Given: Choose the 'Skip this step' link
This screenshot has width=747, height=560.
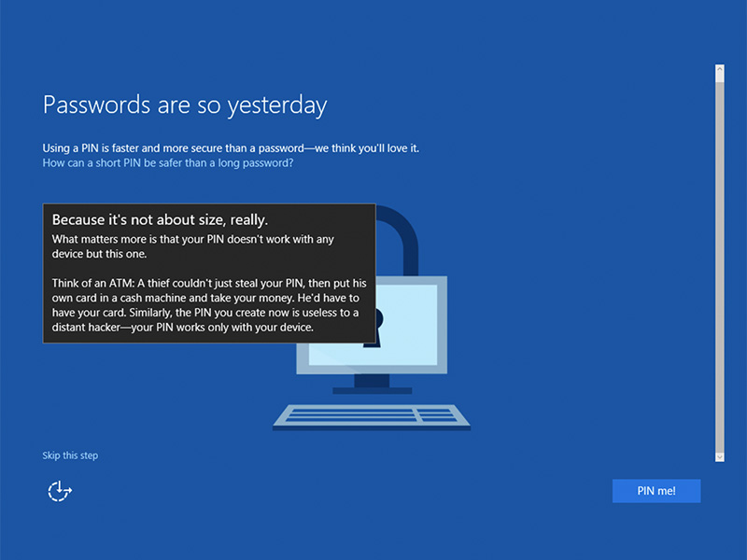Looking at the screenshot, I should coord(70,455).
